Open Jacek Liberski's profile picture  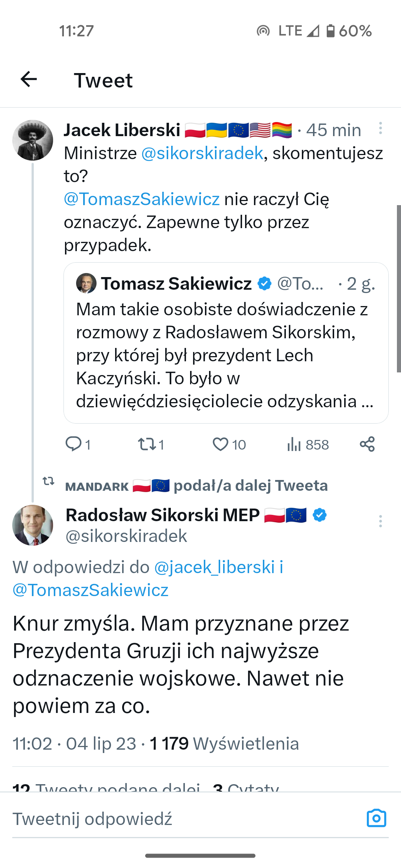click(x=33, y=140)
